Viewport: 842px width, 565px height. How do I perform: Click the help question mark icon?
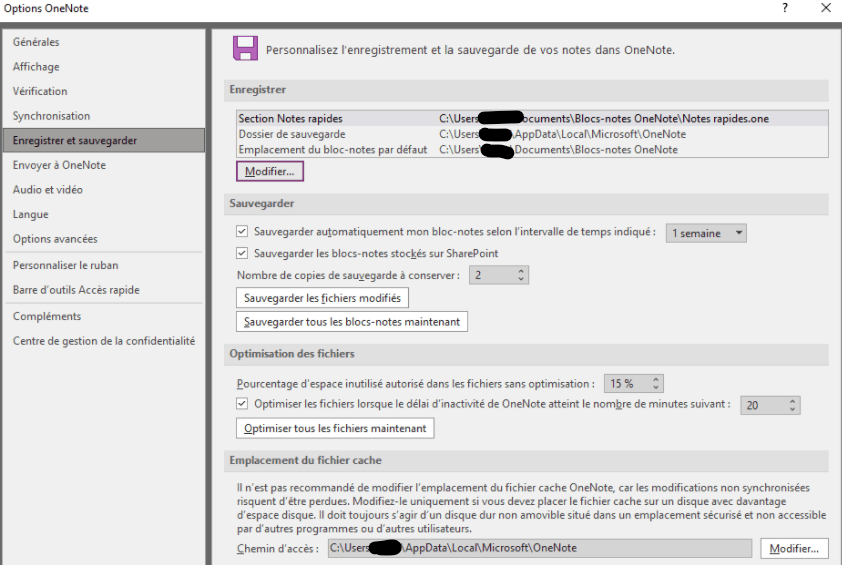click(785, 8)
